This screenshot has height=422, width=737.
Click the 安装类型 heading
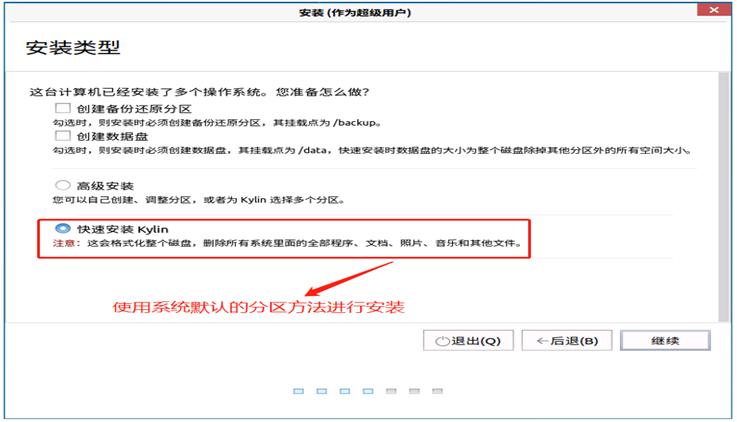pos(73,47)
